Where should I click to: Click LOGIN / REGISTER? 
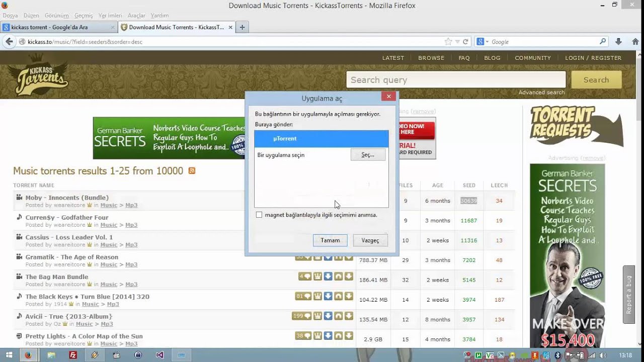tap(593, 58)
